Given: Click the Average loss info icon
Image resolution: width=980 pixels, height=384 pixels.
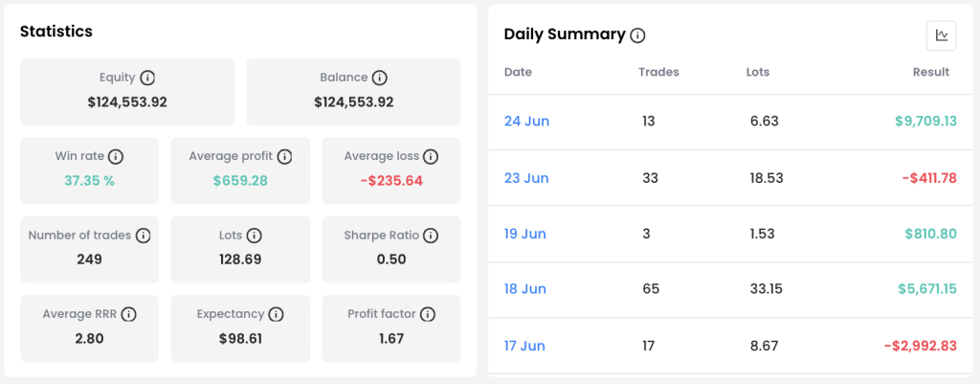Looking at the screenshot, I should click(431, 156).
